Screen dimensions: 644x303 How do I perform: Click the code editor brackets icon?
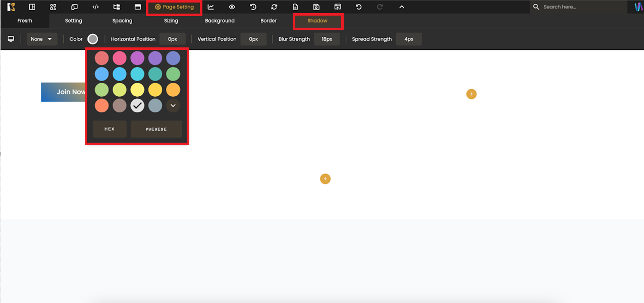(95, 7)
